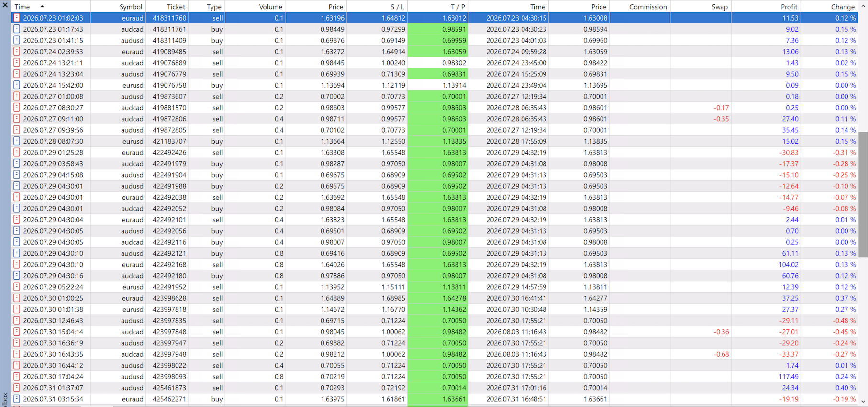Click the icon of the 2026.07.30 01:00:25 euraud sell
Viewport: 868px width, 407px height.
(17, 298)
